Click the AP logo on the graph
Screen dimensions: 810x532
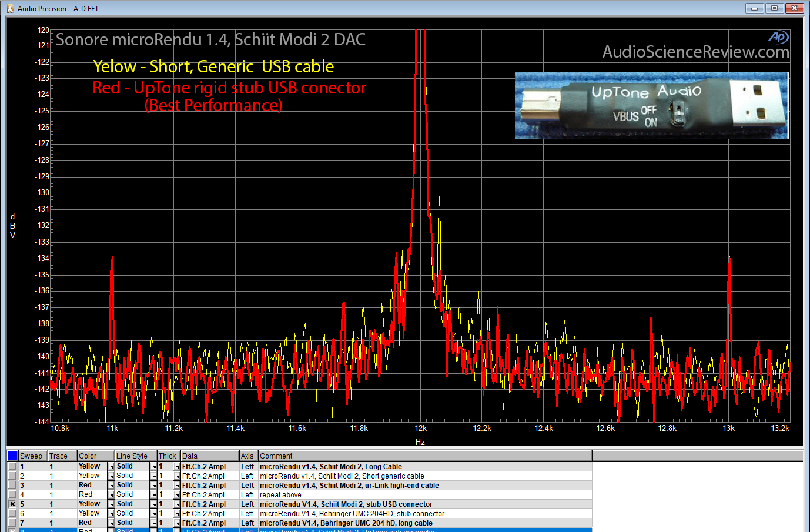778,37
